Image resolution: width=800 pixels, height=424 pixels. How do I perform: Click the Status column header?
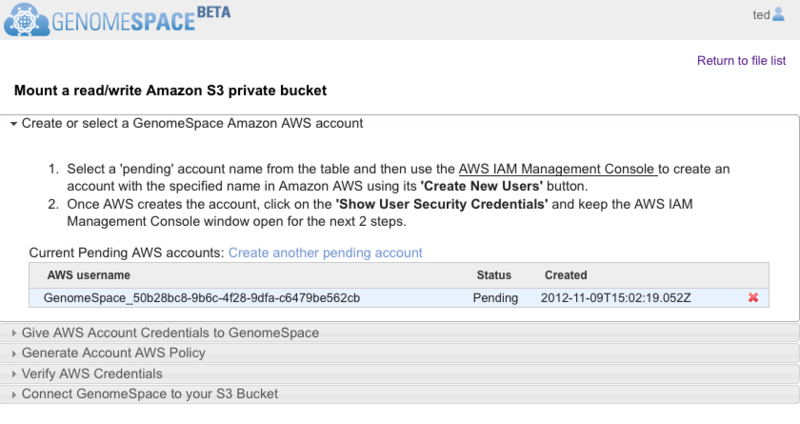[x=494, y=275]
